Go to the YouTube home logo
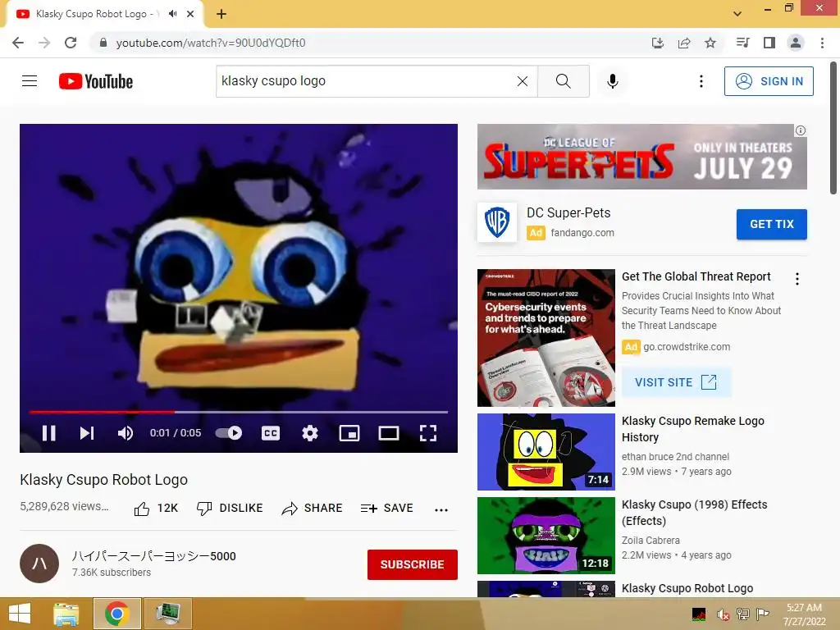Viewport: 840px width, 630px height. (x=96, y=81)
